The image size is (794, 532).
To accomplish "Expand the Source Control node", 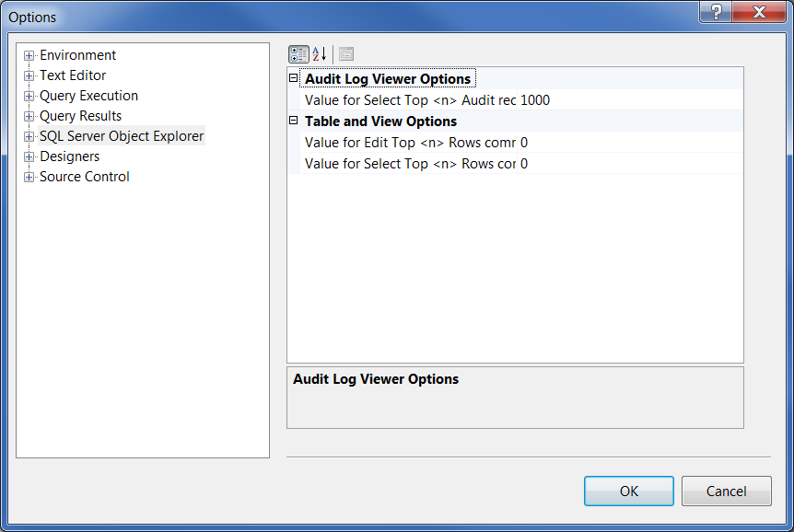I will click(x=29, y=177).
